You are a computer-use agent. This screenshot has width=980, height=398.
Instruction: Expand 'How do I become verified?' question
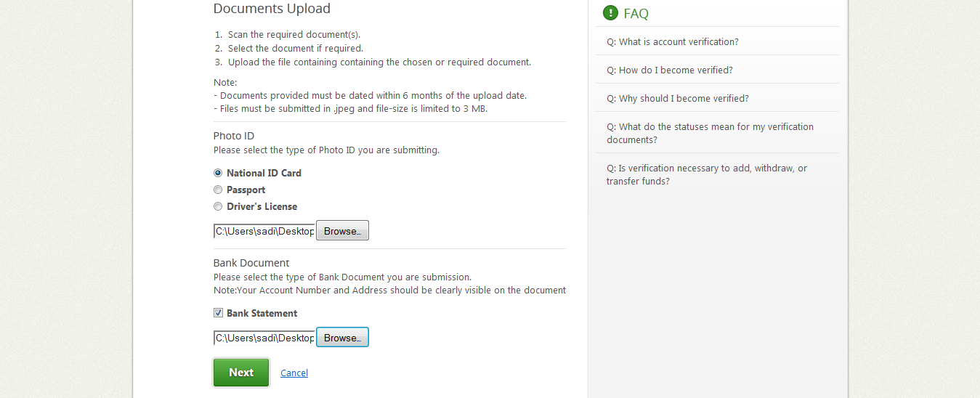[x=669, y=70]
